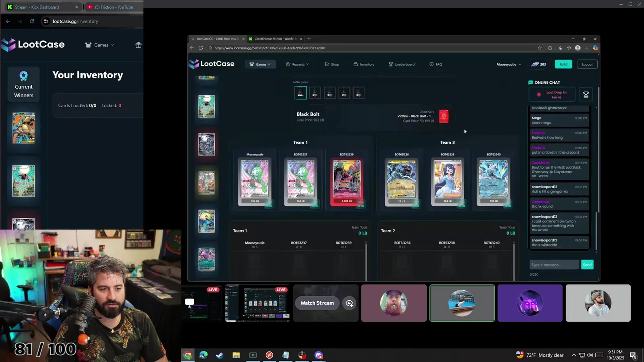
Task: Click the hourglass icon beside Loot Drop
Action: tap(586, 95)
